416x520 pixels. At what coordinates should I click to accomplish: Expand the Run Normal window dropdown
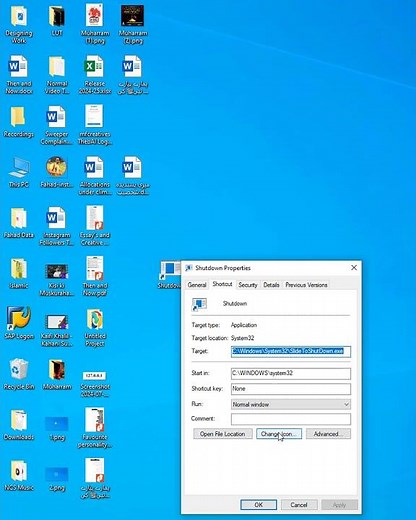pyautogui.click(x=291, y=404)
